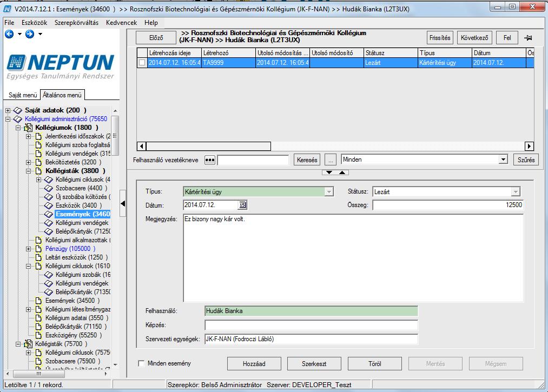Sort by the Státusz column header
Image resolution: width=548 pixels, height=392 pixels.
pyautogui.click(x=391, y=53)
